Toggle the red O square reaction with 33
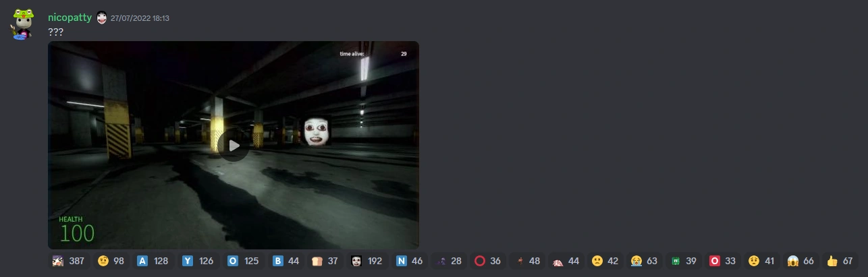The width and height of the screenshot is (868, 277). pos(723,261)
